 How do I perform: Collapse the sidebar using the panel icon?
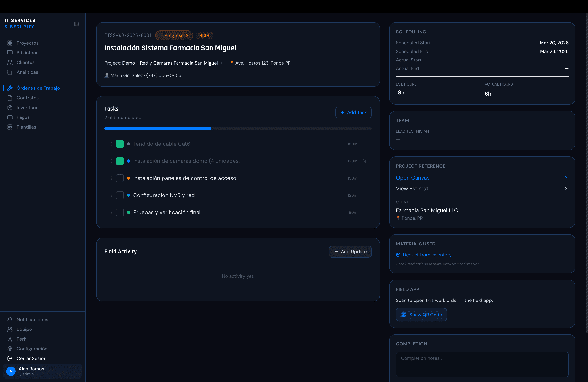pyautogui.click(x=76, y=24)
